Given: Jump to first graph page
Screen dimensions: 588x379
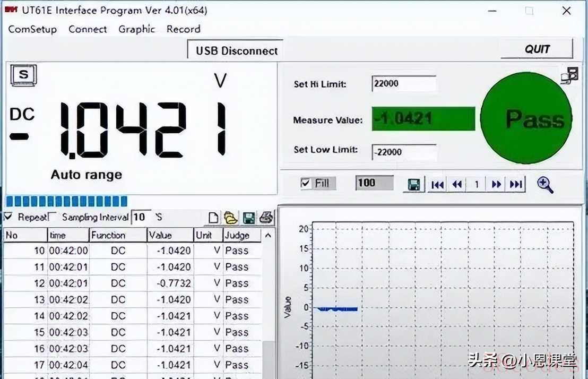Looking at the screenshot, I should pyautogui.click(x=437, y=184).
